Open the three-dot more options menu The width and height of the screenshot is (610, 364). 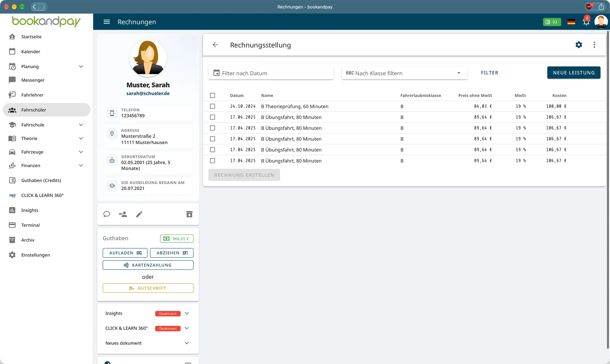point(594,45)
